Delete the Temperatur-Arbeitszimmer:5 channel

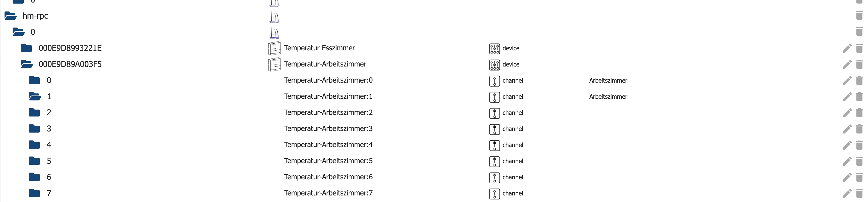pos(859,161)
